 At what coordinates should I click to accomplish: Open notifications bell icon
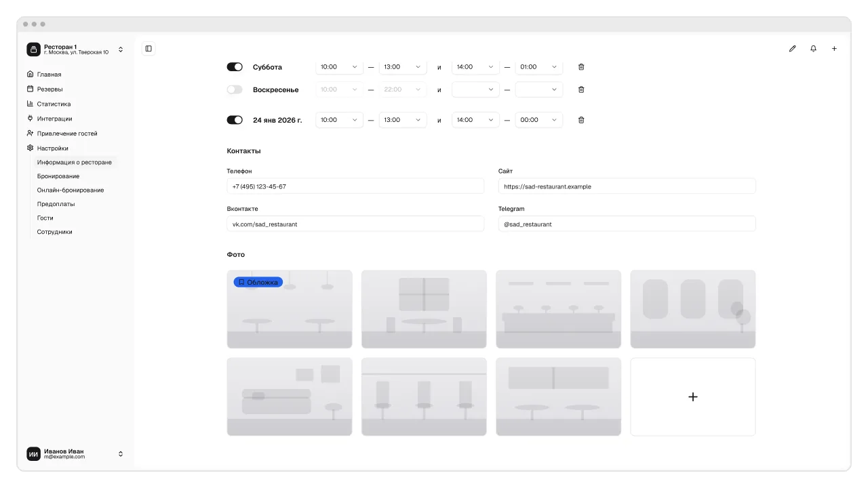click(813, 49)
